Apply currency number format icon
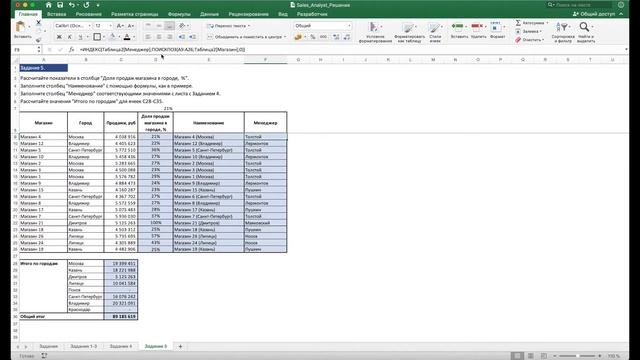 click(298, 37)
